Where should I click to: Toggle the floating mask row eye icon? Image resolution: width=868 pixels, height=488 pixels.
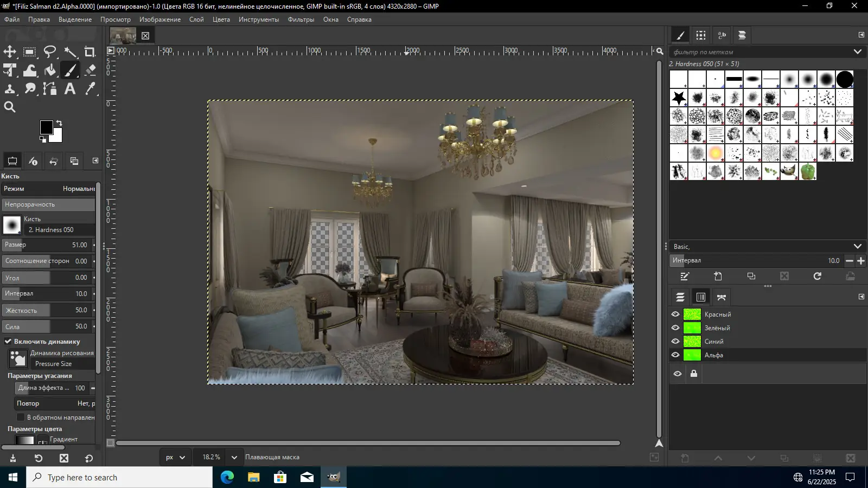tap(678, 374)
